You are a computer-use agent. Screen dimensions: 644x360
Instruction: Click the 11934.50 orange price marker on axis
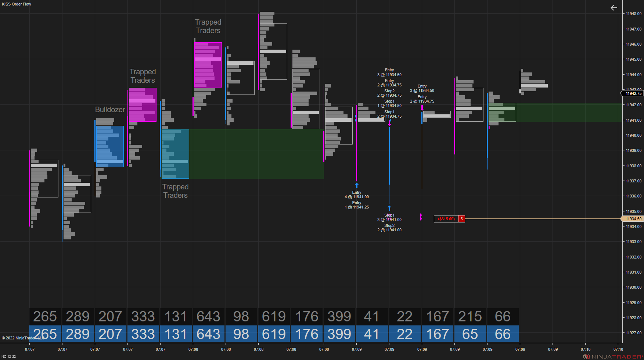[632, 219]
